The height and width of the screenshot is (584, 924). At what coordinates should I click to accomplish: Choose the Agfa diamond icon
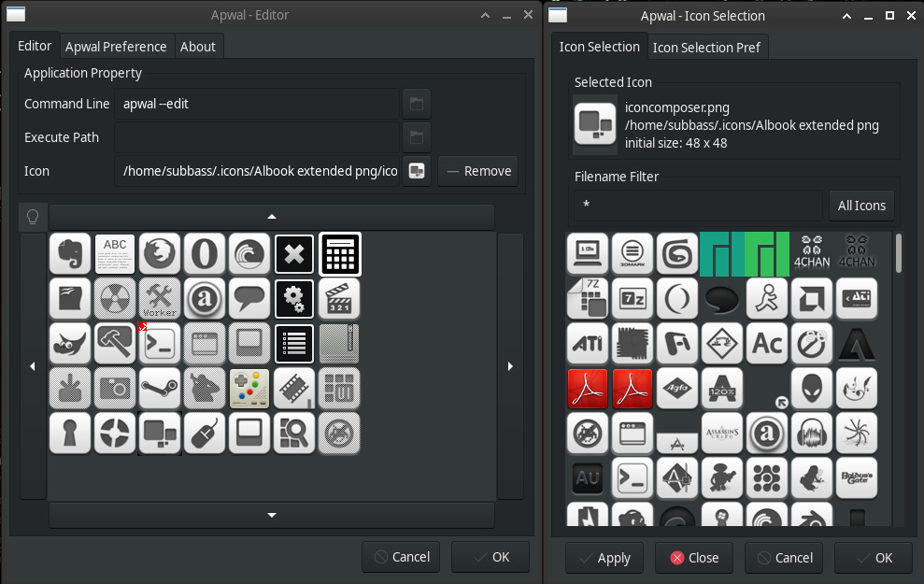point(677,389)
